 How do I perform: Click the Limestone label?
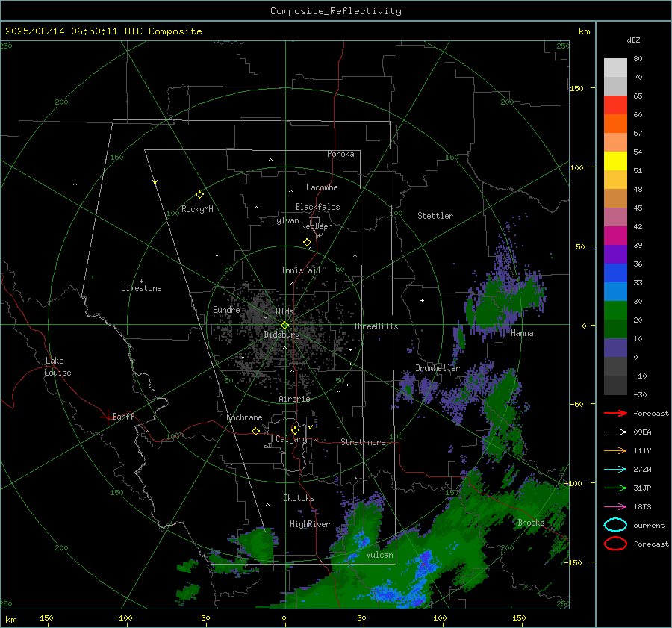[x=141, y=288]
